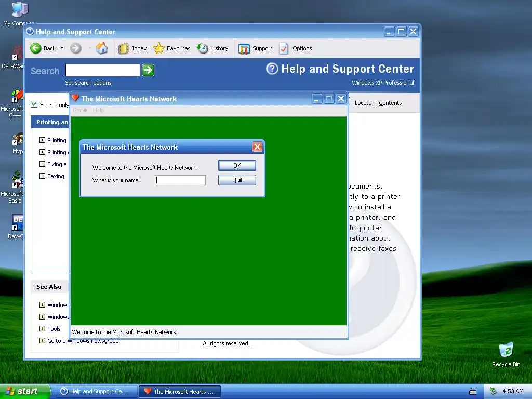Open Tools under See Also

(54, 329)
